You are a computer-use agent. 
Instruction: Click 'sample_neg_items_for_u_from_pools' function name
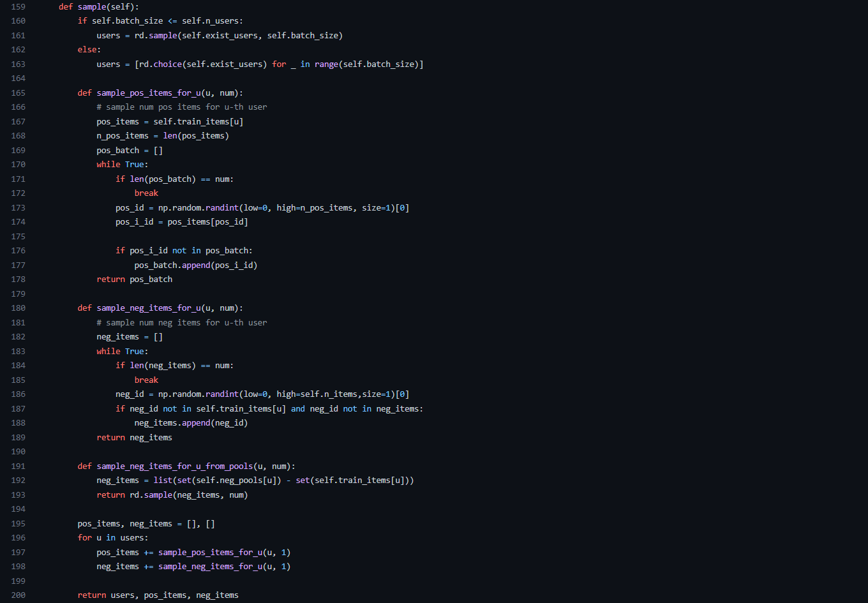click(175, 466)
